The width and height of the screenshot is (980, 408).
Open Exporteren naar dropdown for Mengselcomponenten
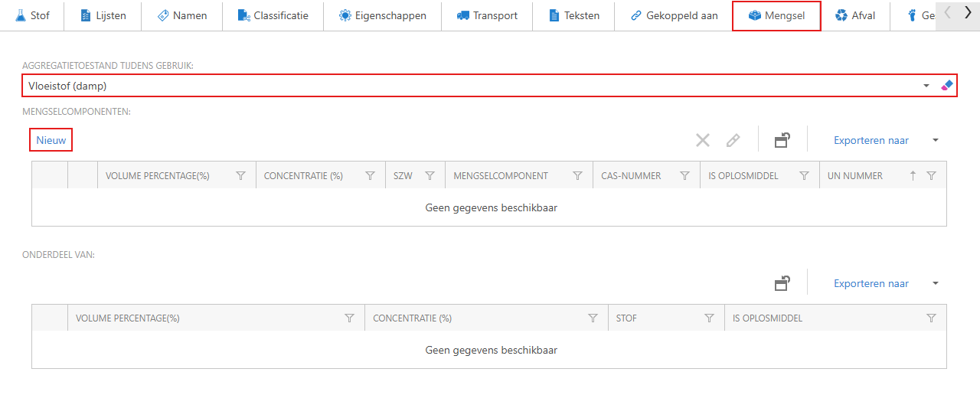click(935, 140)
